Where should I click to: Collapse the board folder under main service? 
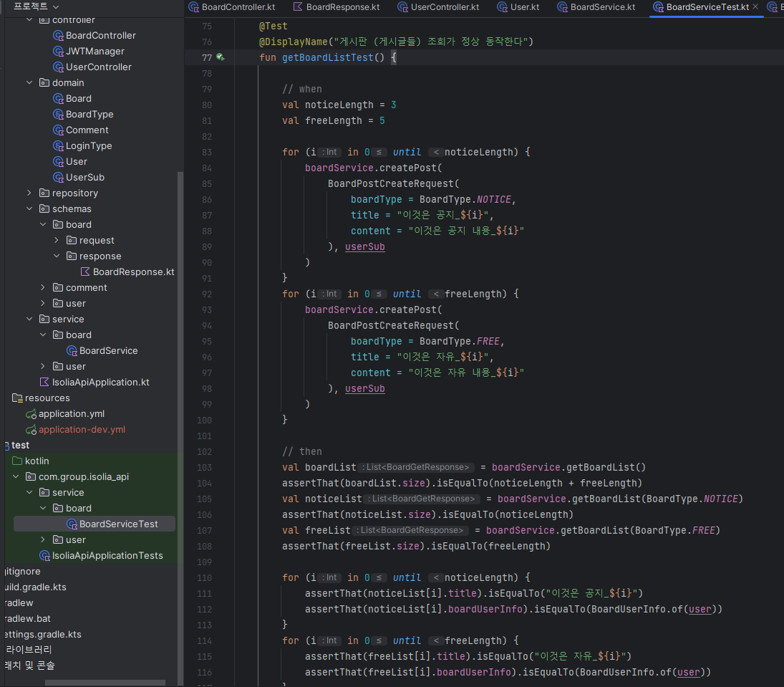click(x=43, y=335)
